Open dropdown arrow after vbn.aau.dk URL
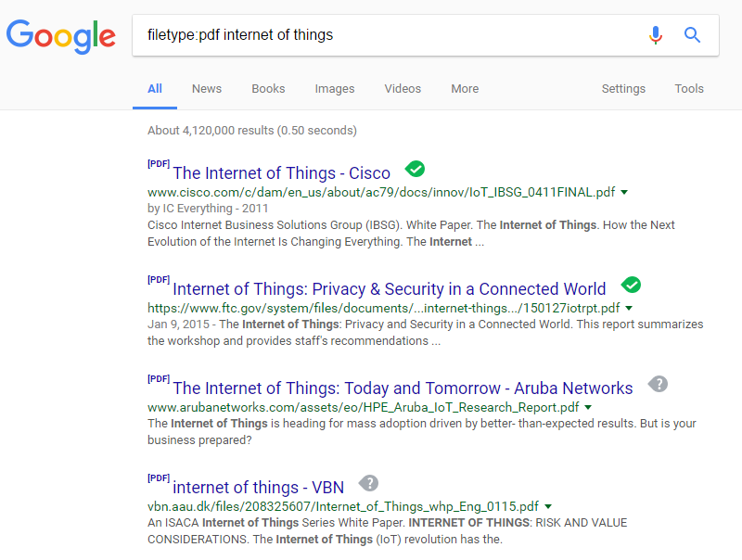 [548, 506]
